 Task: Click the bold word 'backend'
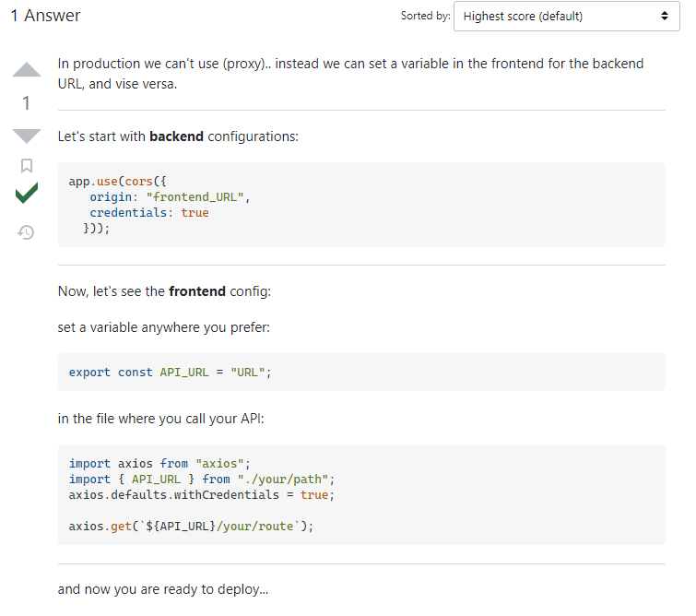point(176,136)
